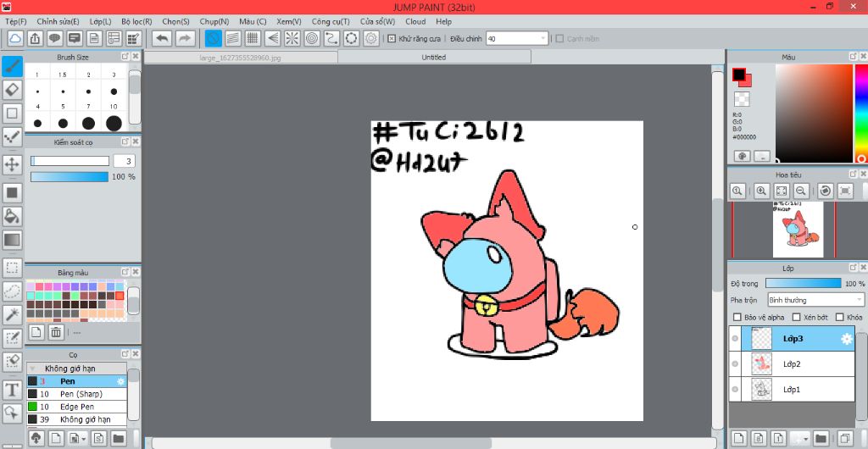This screenshot has height=449, width=868.
Task: Click the rotate reset icon in navigator
Action: (826, 191)
